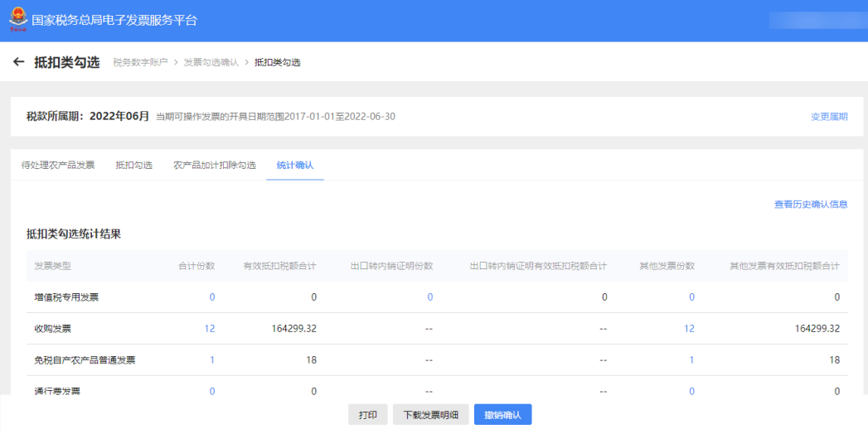Open 收购发票 其他发票份数 value 12
The image size is (868, 434).
(x=689, y=329)
